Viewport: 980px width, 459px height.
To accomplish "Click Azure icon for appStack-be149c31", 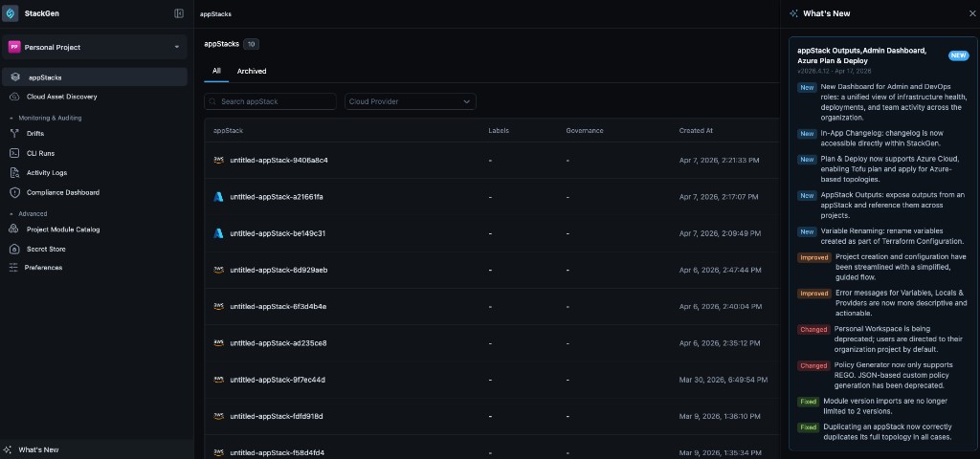I will tap(219, 233).
